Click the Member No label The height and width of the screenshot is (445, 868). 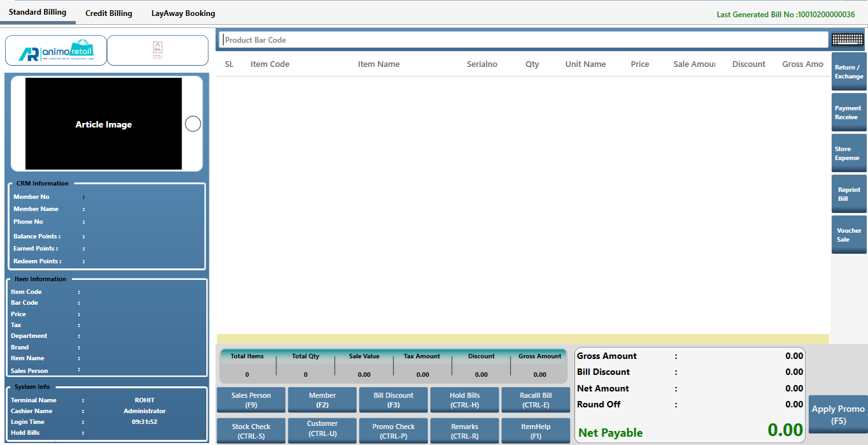click(31, 197)
